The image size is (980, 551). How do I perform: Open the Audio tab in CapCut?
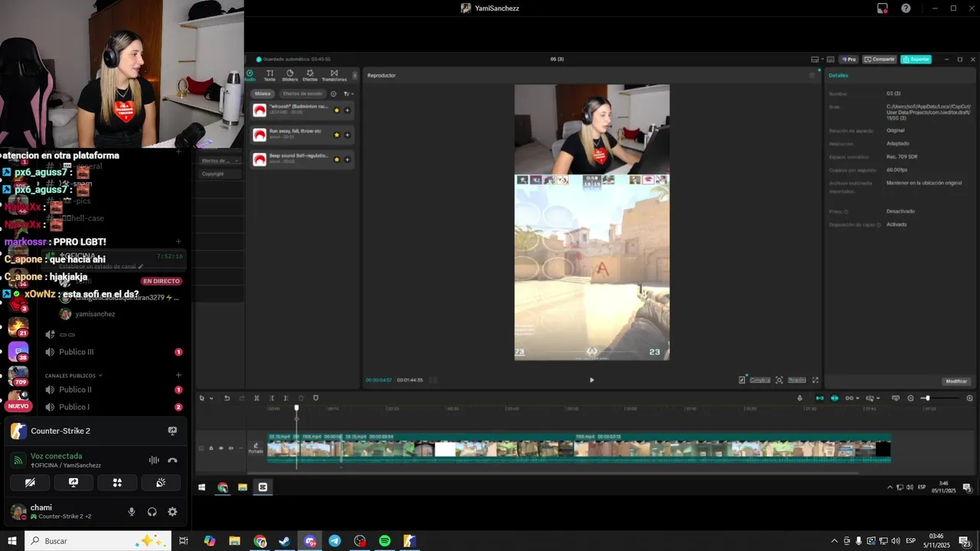(x=250, y=75)
